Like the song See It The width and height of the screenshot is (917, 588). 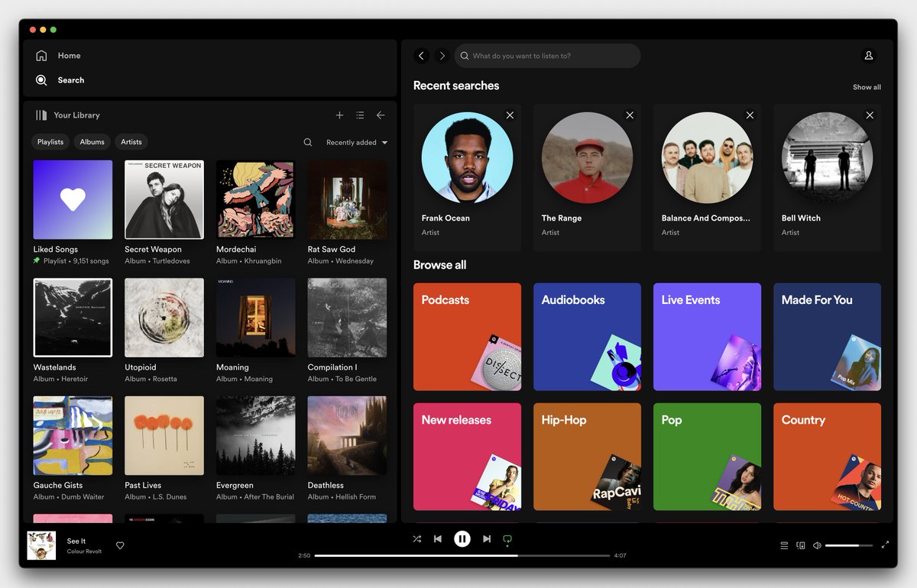[x=120, y=545]
